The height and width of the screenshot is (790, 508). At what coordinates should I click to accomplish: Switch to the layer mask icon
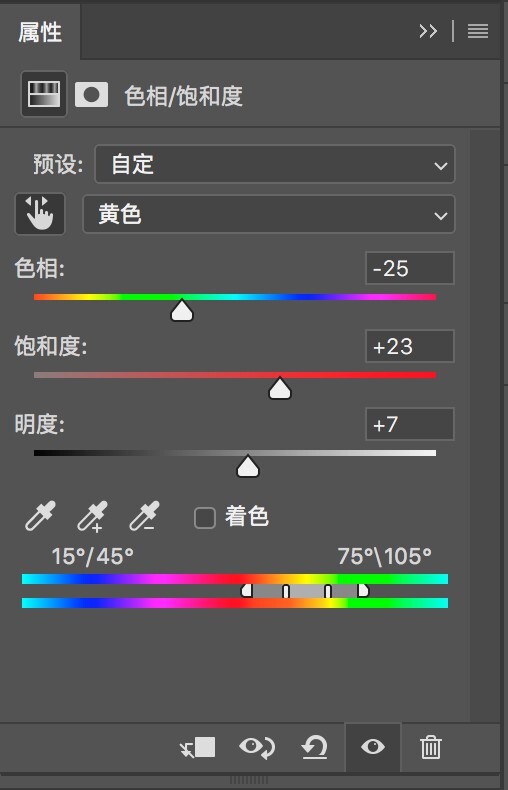(91, 94)
